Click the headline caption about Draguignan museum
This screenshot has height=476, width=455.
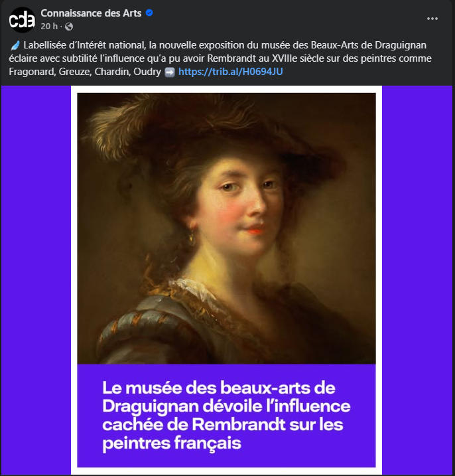(x=226, y=416)
